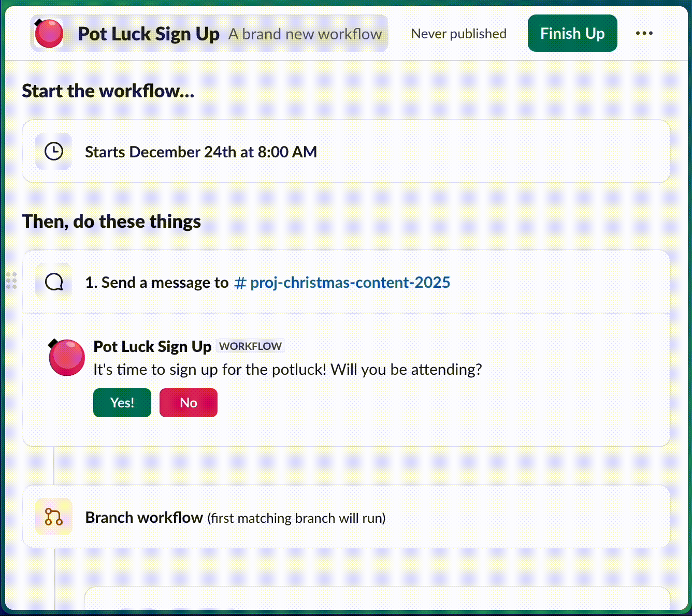
Task: Click the ornament avatar in the message preview
Action: (66, 357)
